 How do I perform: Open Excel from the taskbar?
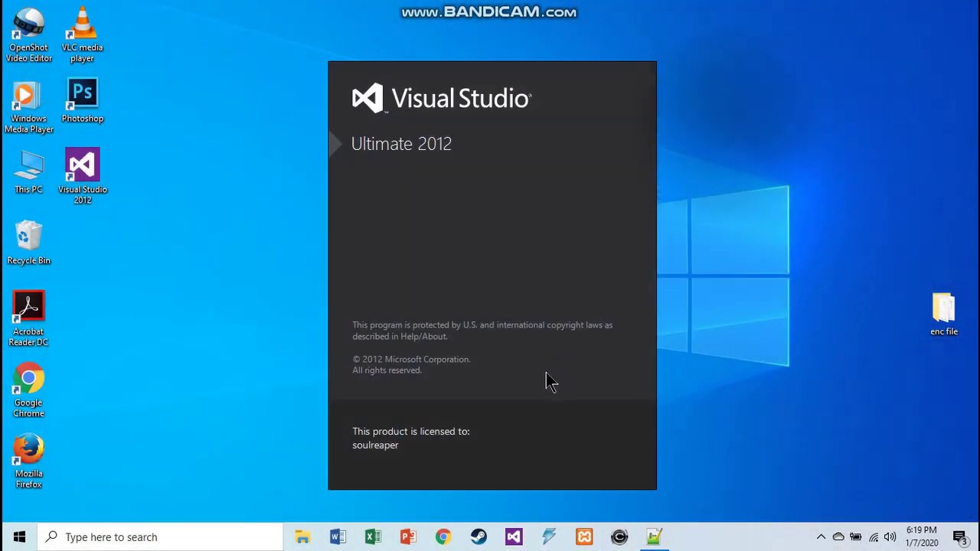373,537
